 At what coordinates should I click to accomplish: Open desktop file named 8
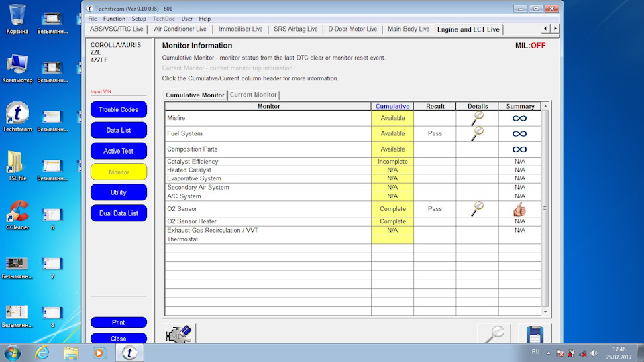coord(52,317)
